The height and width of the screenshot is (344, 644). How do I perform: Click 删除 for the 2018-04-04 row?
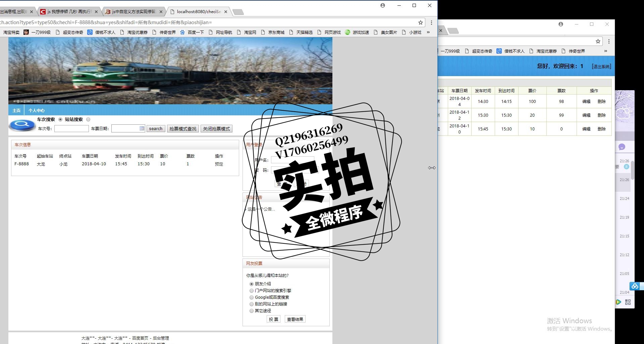(x=602, y=102)
